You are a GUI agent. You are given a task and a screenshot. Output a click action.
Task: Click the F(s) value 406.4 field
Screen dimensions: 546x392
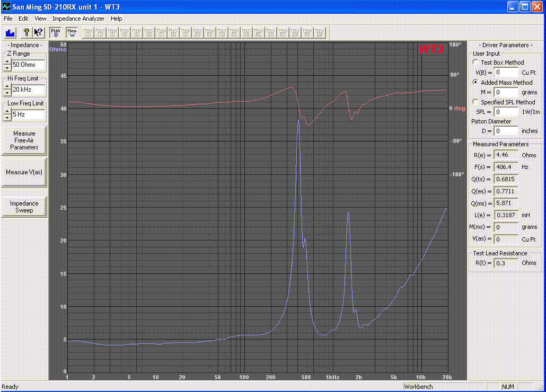(x=506, y=167)
